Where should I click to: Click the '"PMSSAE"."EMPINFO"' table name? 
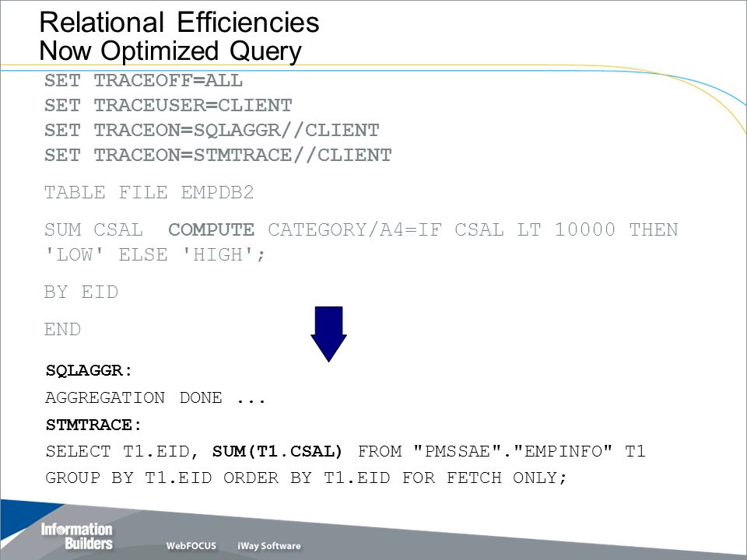(513, 451)
